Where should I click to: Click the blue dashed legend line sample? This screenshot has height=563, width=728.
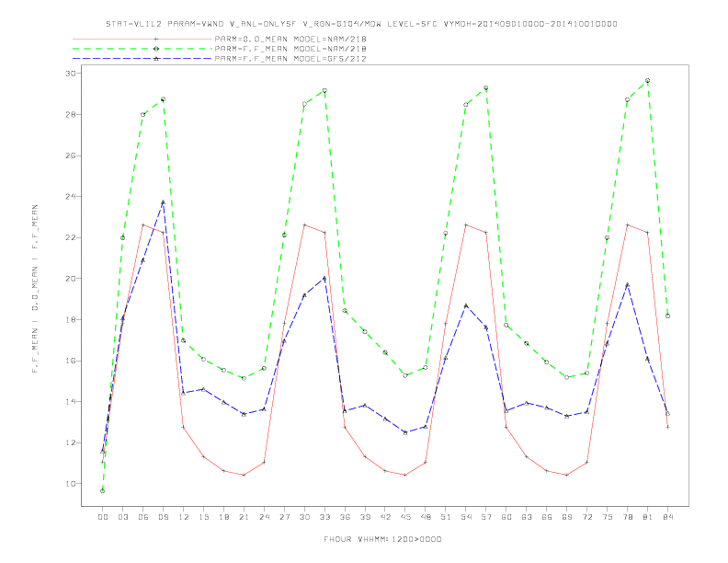coord(142,59)
